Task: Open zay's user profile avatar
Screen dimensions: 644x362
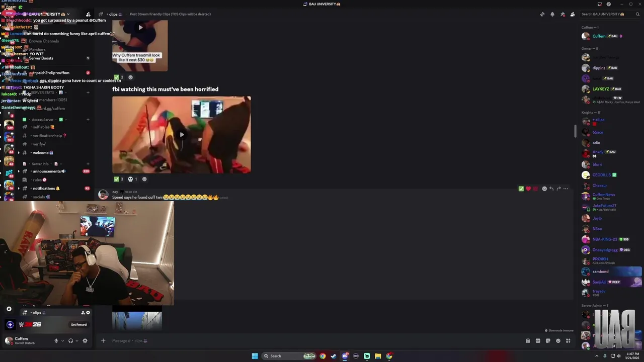Action: coord(103,195)
